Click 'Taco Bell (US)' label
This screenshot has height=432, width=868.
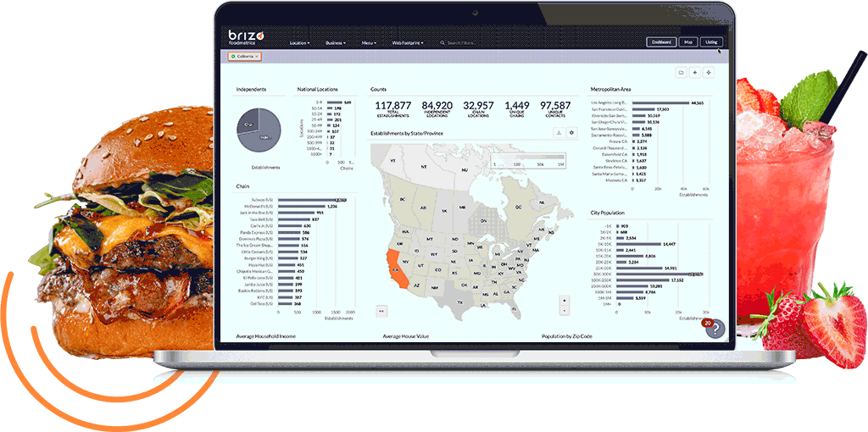[x=263, y=219]
